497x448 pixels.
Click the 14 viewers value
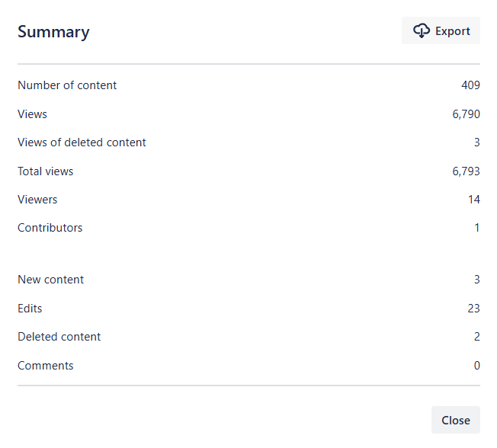(x=474, y=200)
